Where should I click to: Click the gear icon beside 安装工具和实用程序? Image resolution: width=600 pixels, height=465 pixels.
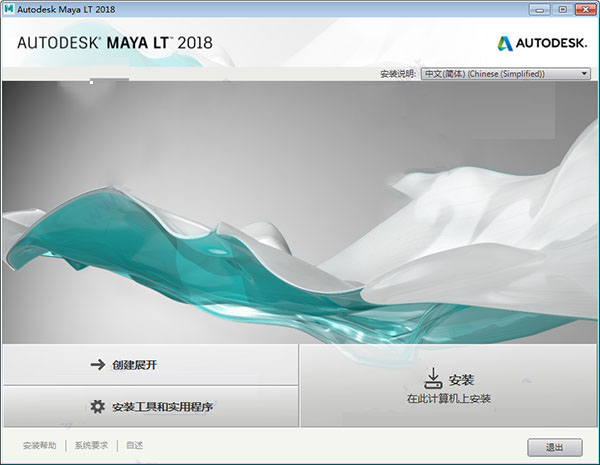click(98, 406)
